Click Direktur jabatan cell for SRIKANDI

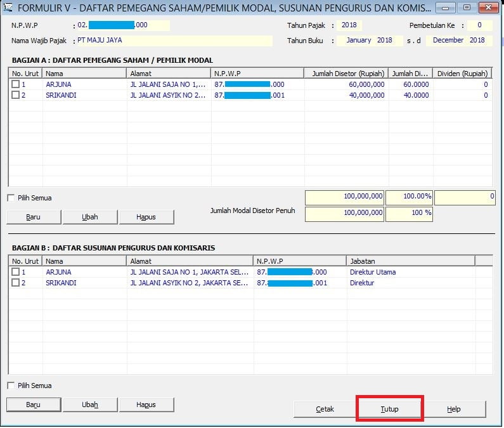(x=362, y=283)
